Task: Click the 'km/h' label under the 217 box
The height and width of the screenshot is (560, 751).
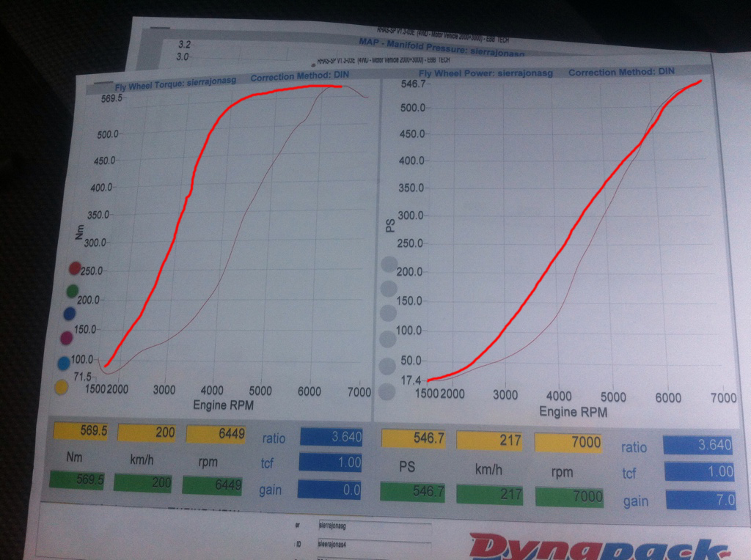Action: (x=488, y=470)
